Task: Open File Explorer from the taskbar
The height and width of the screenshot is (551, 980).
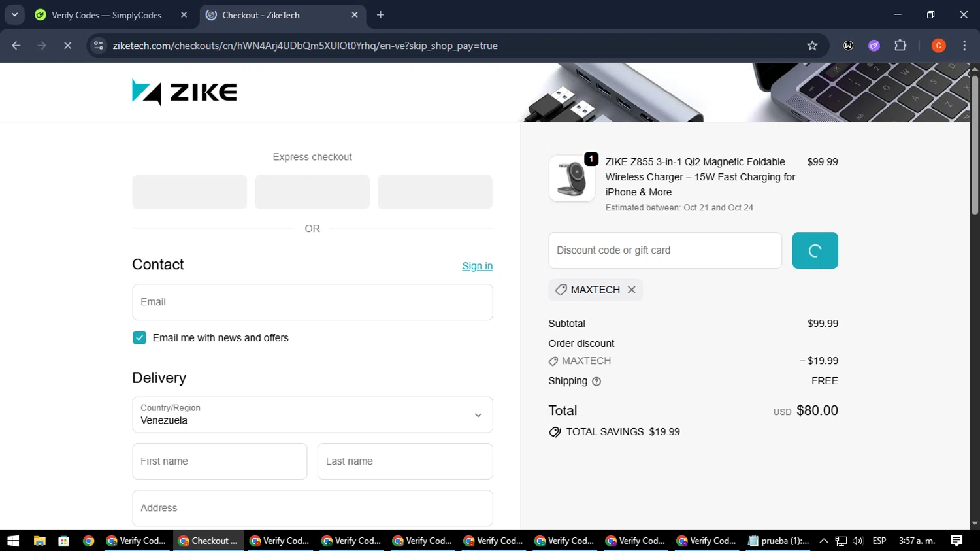Action: [39, 541]
